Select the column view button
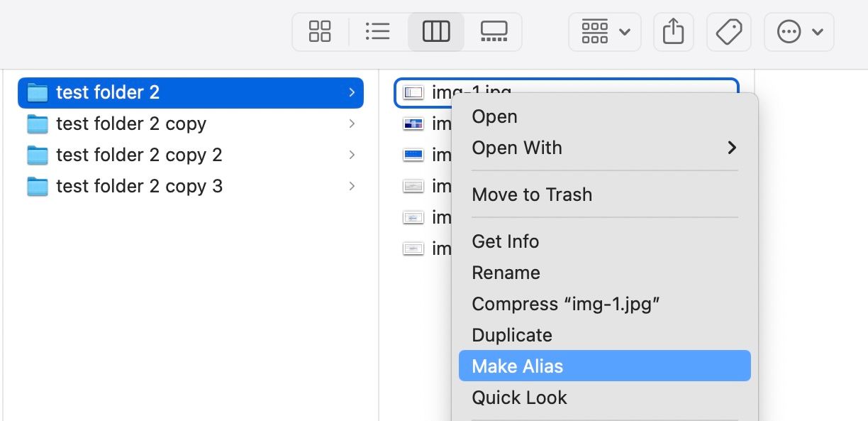 tap(435, 31)
